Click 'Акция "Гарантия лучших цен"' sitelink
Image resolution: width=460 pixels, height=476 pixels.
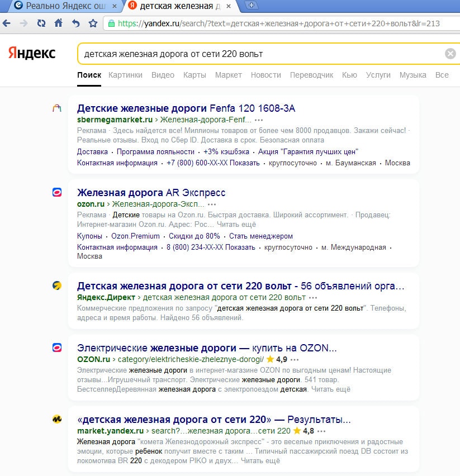click(308, 151)
